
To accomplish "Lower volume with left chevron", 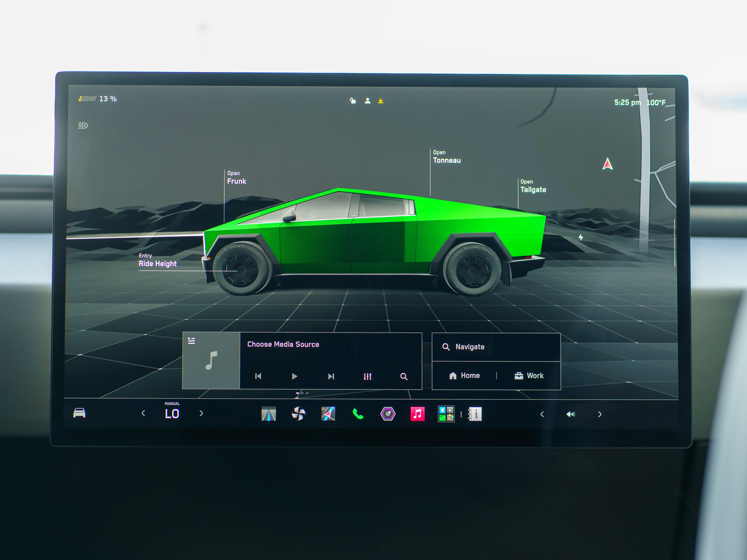I will [x=542, y=414].
